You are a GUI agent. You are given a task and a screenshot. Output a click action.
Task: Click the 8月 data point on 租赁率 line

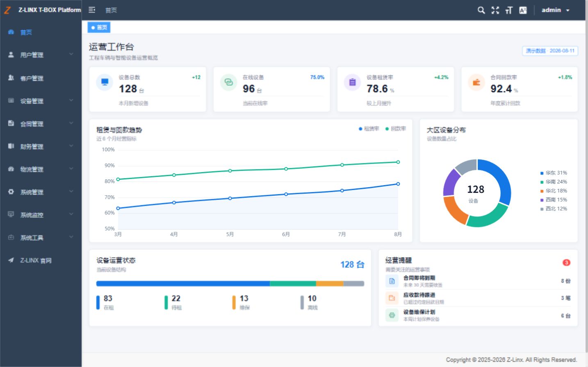click(x=398, y=184)
